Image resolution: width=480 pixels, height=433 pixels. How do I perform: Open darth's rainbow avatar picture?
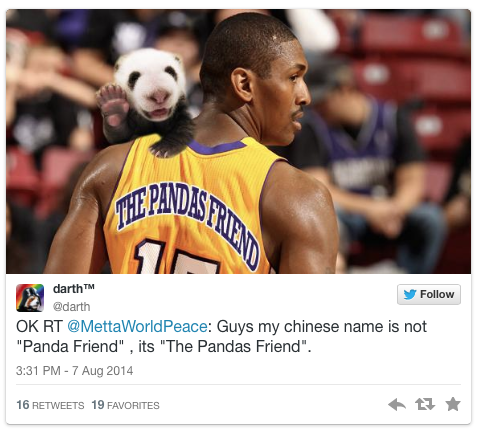[x=30, y=298]
